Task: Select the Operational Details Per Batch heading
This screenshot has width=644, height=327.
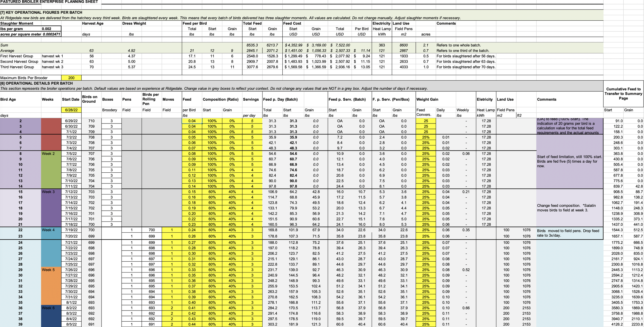Action: coord(37,83)
